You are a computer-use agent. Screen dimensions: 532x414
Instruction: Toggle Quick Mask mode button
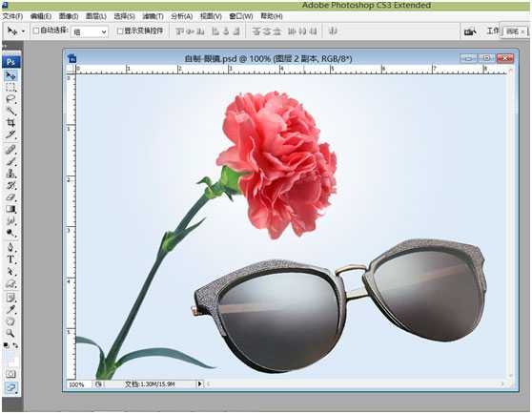pos(11,374)
